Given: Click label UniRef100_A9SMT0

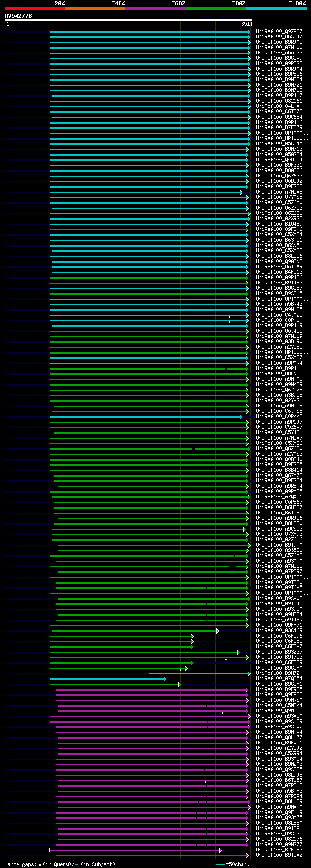Looking at the screenshot, I should click(279, 561).
